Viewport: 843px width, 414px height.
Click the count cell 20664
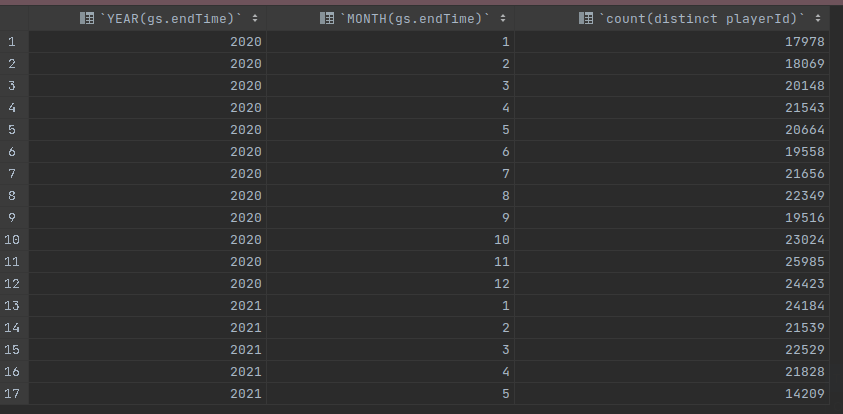click(x=672, y=130)
